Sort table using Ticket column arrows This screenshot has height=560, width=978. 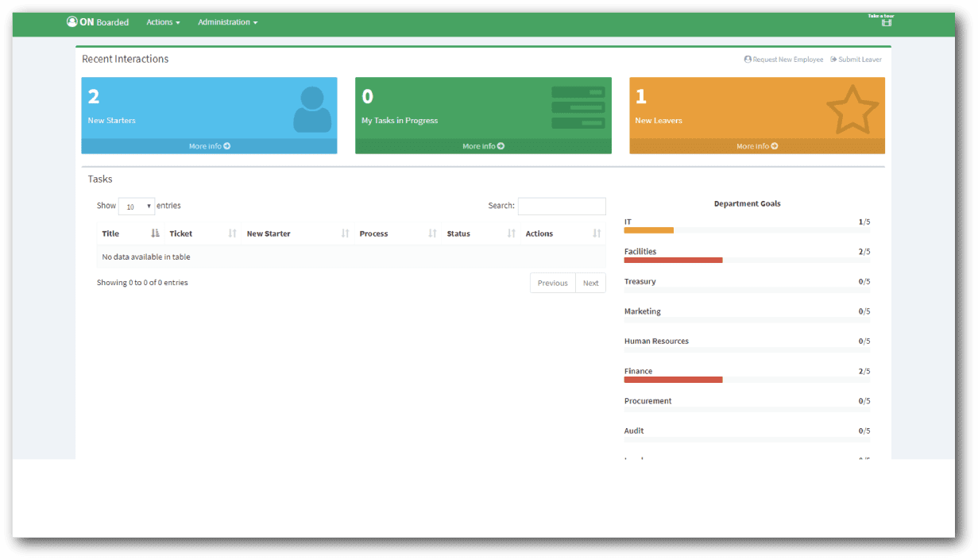pyautogui.click(x=232, y=234)
